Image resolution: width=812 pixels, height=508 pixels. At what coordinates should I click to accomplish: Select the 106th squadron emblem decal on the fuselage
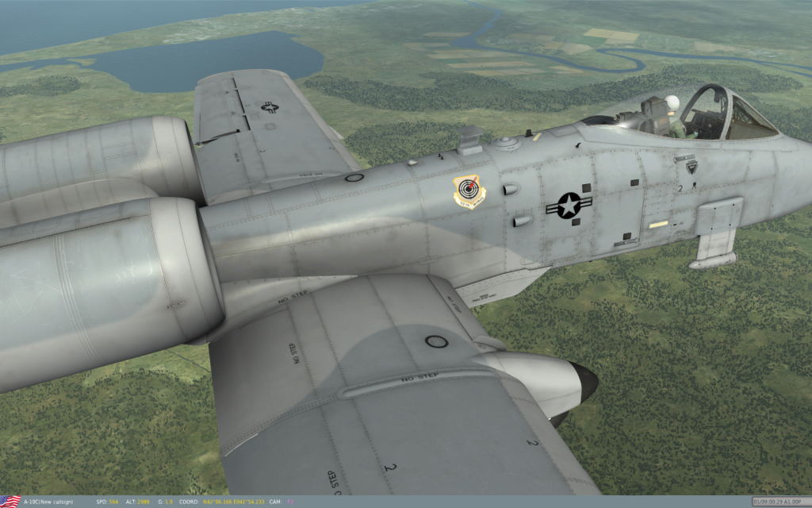(x=468, y=190)
